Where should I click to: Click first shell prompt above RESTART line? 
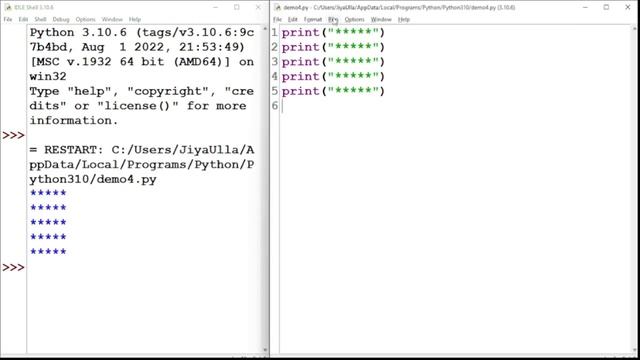(13, 135)
